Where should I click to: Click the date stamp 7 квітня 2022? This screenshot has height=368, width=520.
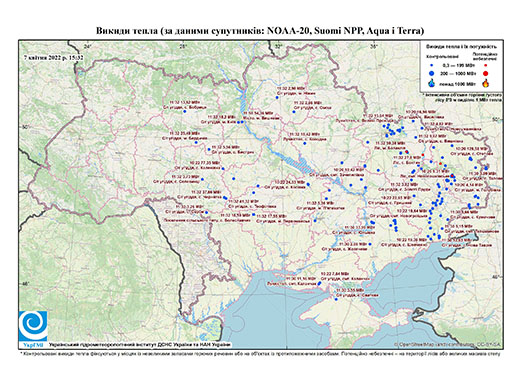pyautogui.click(x=53, y=57)
